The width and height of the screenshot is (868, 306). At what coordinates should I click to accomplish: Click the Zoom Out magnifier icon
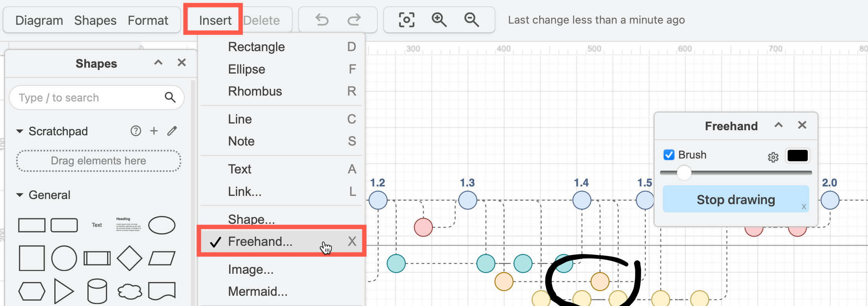click(472, 19)
